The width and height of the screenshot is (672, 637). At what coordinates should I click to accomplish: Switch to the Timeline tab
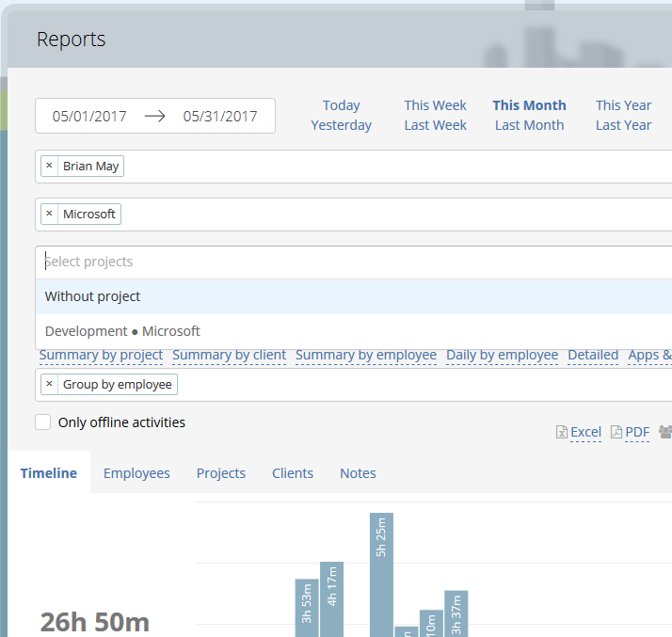click(x=49, y=473)
